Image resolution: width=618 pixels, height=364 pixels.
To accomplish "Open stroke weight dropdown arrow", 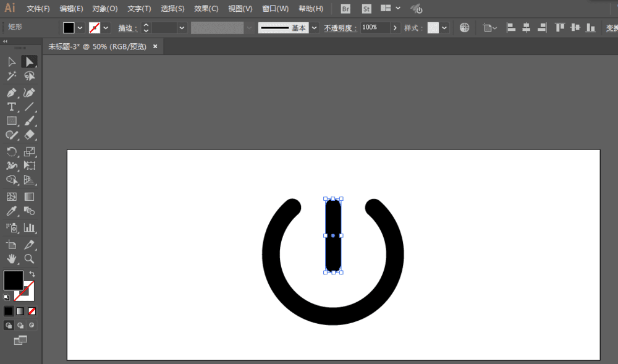I will (182, 28).
